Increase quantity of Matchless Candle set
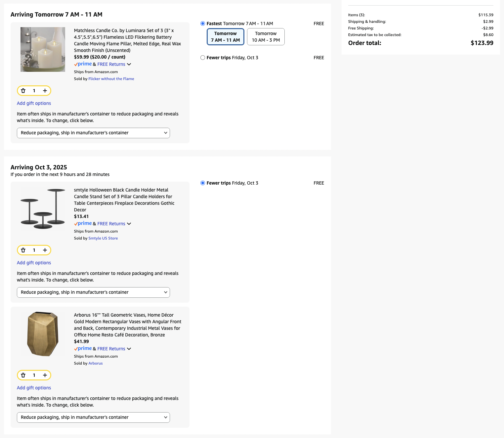 [45, 91]
